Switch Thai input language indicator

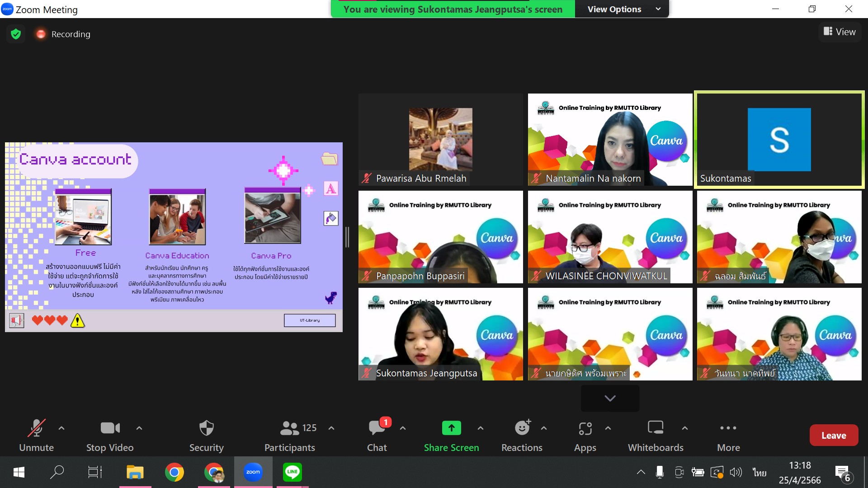pyautogui.click(x=759, y=473)
